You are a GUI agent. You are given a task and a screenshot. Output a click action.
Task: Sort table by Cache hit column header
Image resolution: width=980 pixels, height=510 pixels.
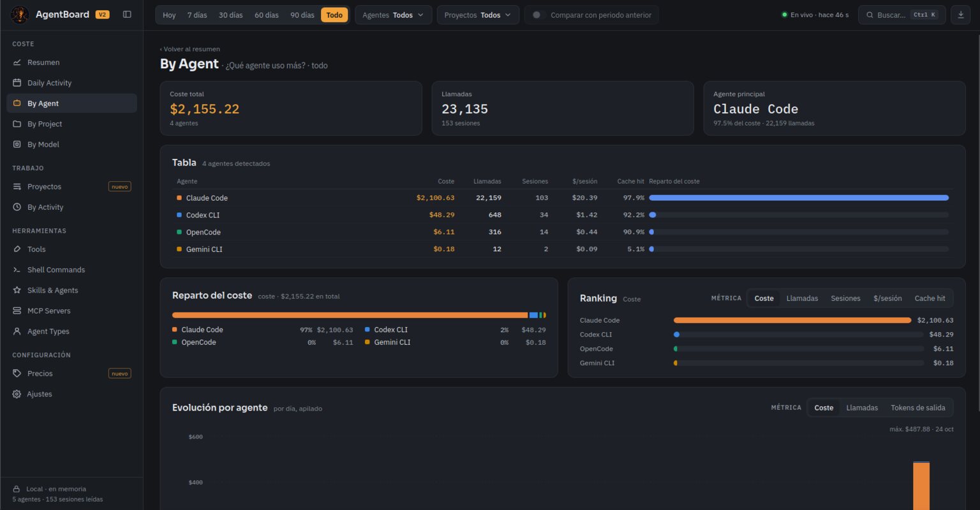pos(630,181)
